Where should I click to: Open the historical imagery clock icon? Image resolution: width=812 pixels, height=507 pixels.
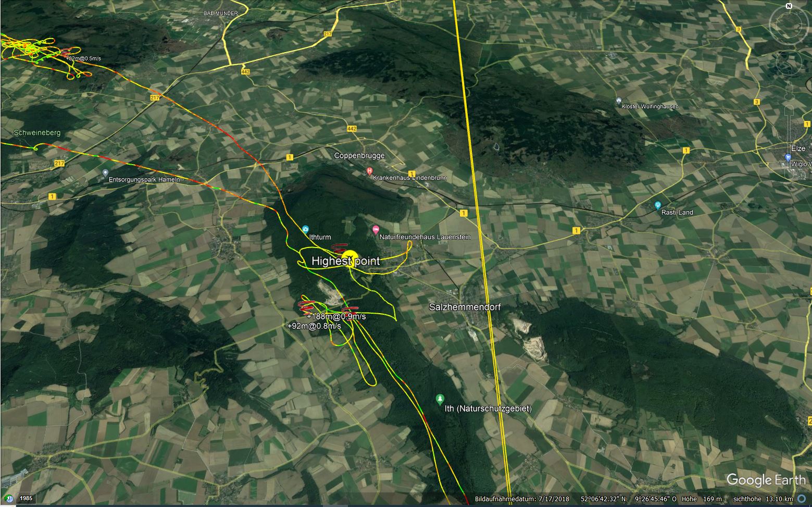(x=8, y=498)
